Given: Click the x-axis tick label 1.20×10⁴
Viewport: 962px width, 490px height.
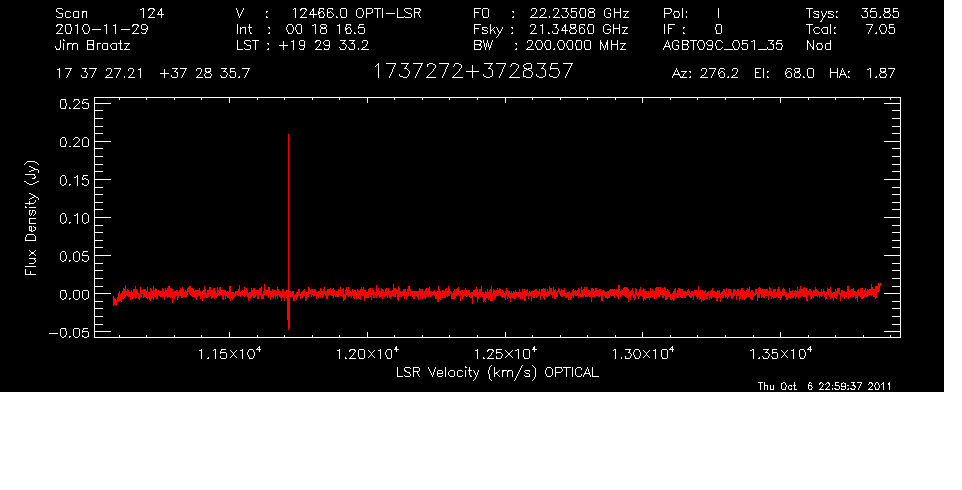Looking at the screenshot, I should click(367, 353).
